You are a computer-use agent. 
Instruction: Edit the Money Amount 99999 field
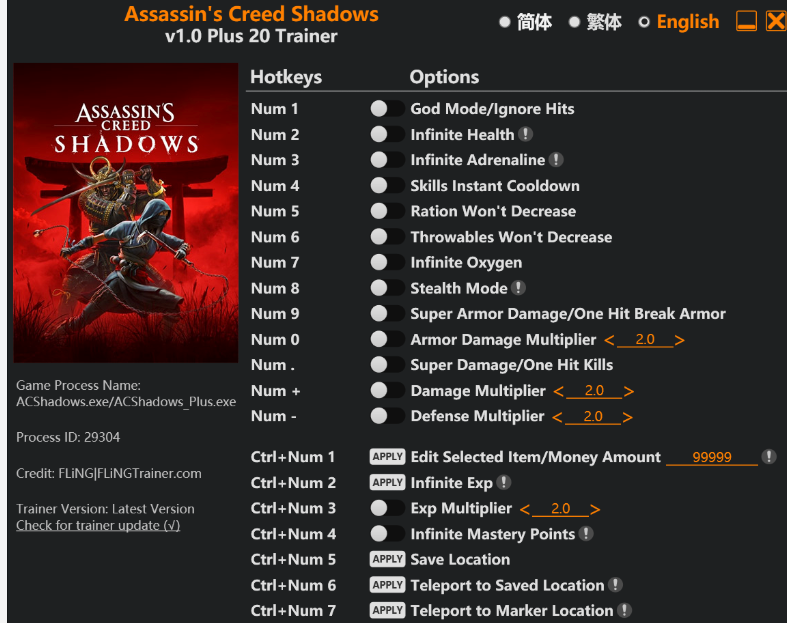pyautogui.click(x=712, y=457)
